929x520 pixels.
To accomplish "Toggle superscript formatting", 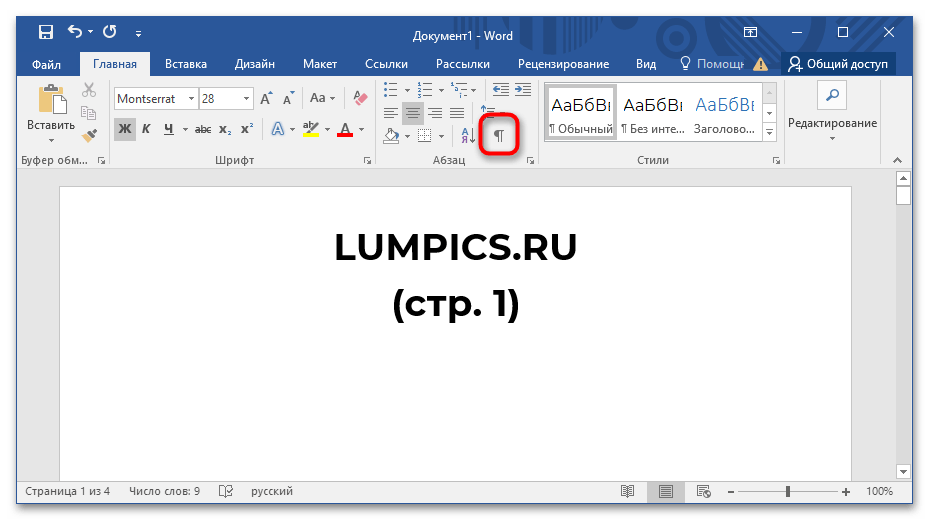I will [246, 129].
